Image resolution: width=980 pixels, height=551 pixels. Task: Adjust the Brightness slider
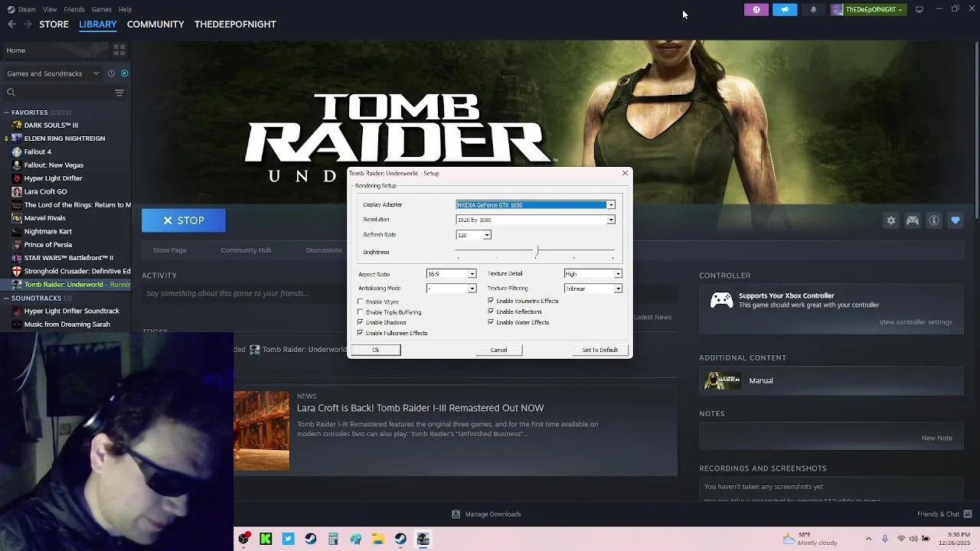[537, 252]
